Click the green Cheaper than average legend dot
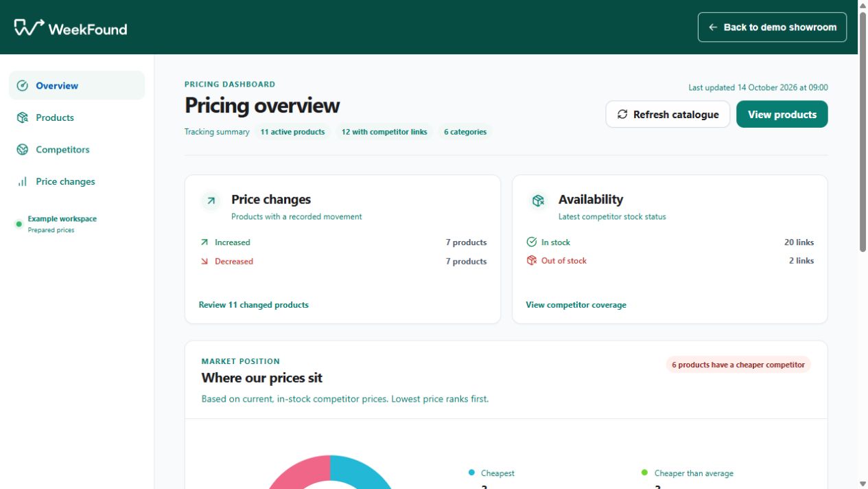Viewport: 868px width, 489px height. [x=644, y=473]
